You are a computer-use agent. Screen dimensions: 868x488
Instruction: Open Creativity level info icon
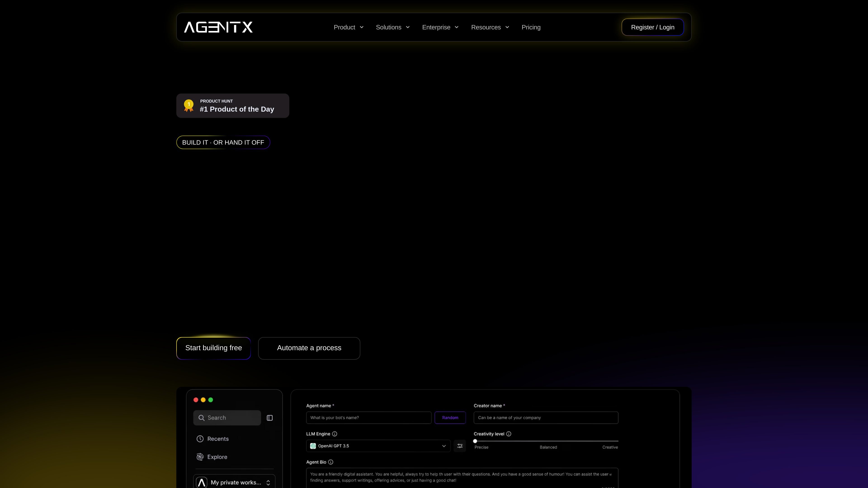509,434
